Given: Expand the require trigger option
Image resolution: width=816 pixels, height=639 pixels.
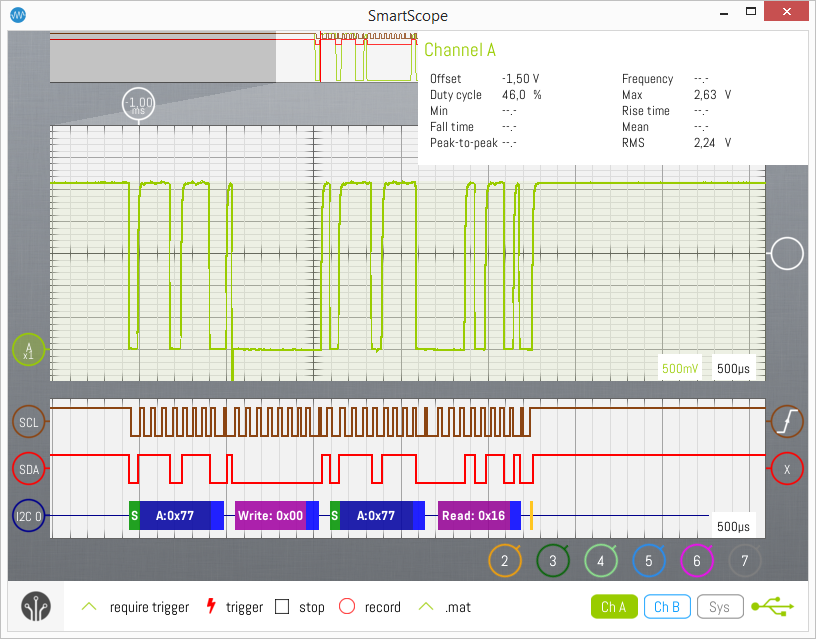Looking at the screenshot, I should [90, 607].
